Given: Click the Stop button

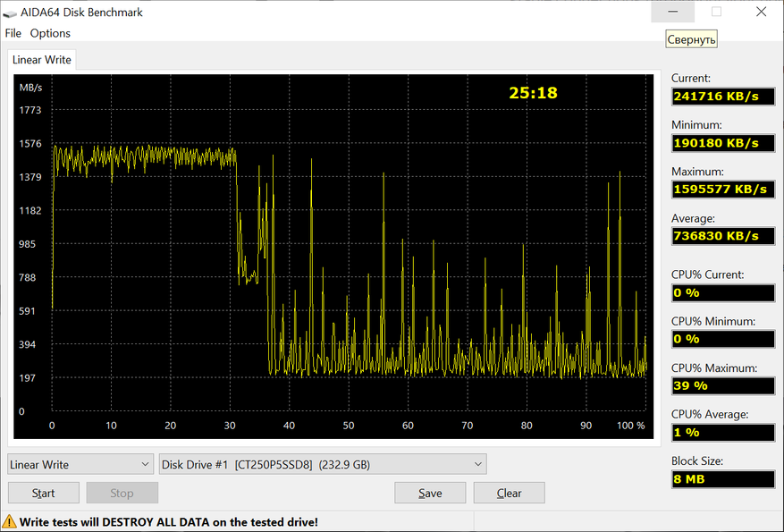Looking at the screenshot, I should pyautogui.click(x=122, y=493).
